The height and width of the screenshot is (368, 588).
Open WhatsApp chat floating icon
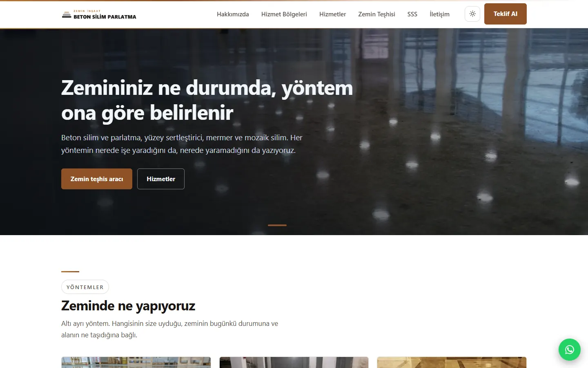(x=570, y=350)
